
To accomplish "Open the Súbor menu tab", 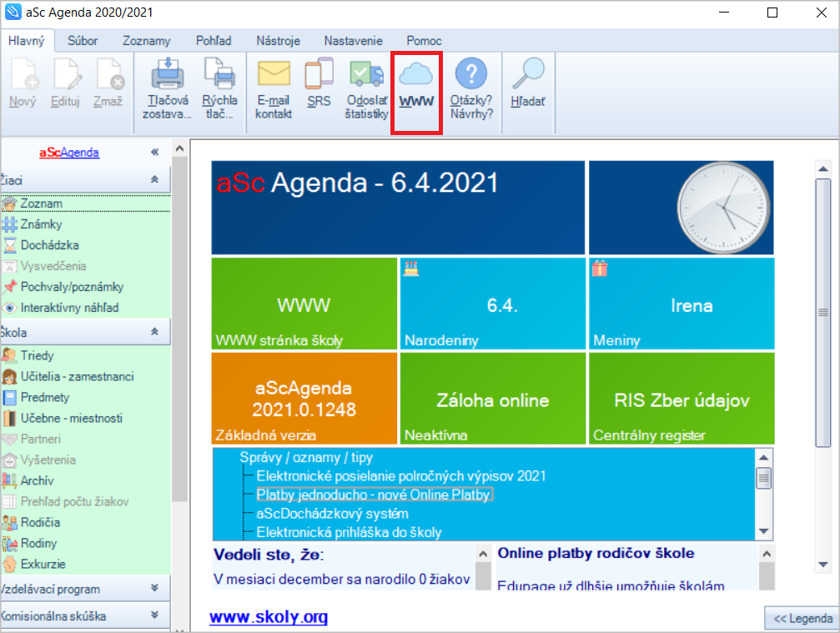I will (83, 41).
